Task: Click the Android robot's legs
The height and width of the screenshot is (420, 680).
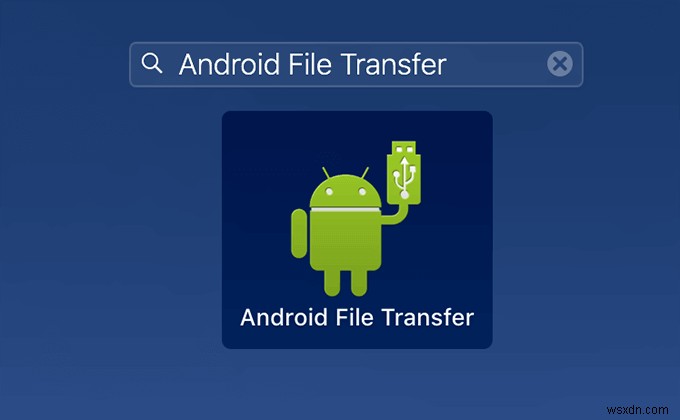Action: 345,283
